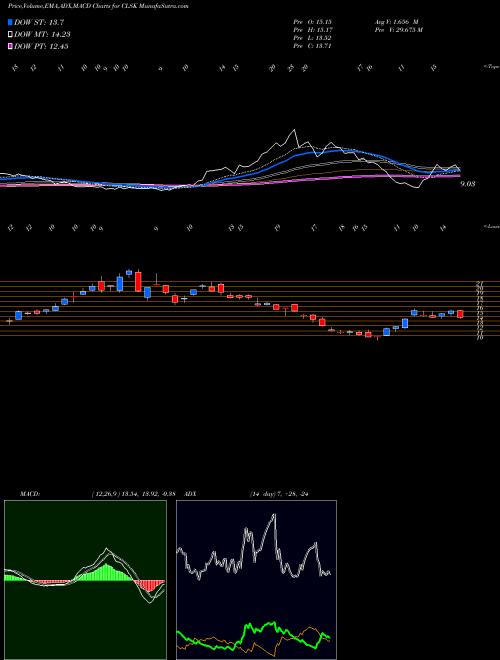Click the highest blue candlestick near the peak
This screenshot has height=660, width=500.
tap(129, 272)
